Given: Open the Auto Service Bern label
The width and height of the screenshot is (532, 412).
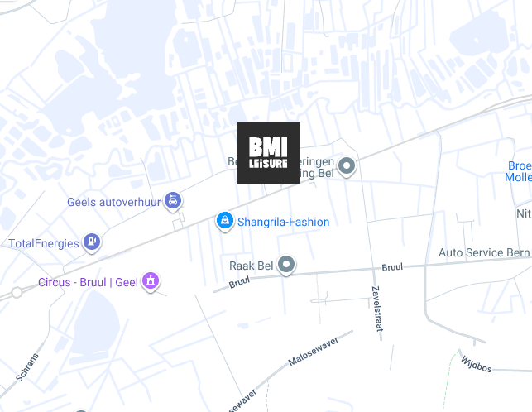Looking at the screenshot, I should click(x=484, y=253).
